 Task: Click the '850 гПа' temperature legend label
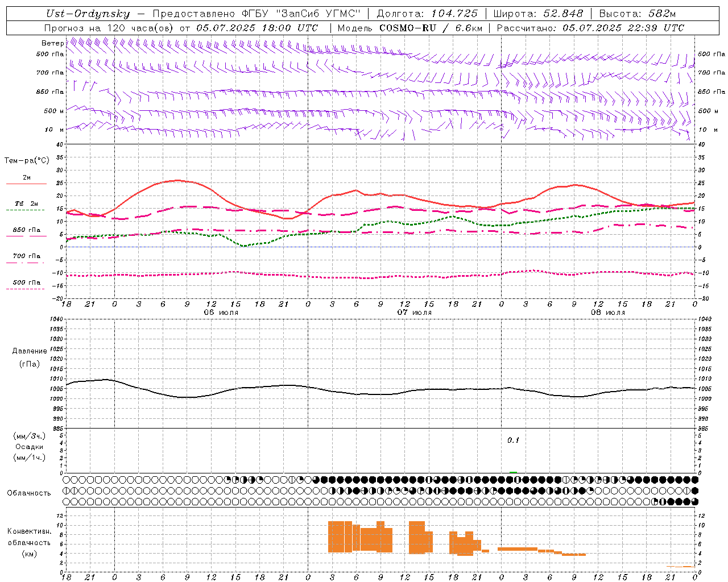tap(27, 230)
